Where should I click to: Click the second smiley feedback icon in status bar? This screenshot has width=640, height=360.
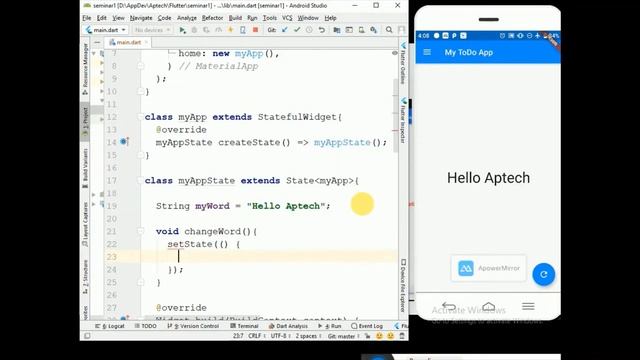(391, 336)
